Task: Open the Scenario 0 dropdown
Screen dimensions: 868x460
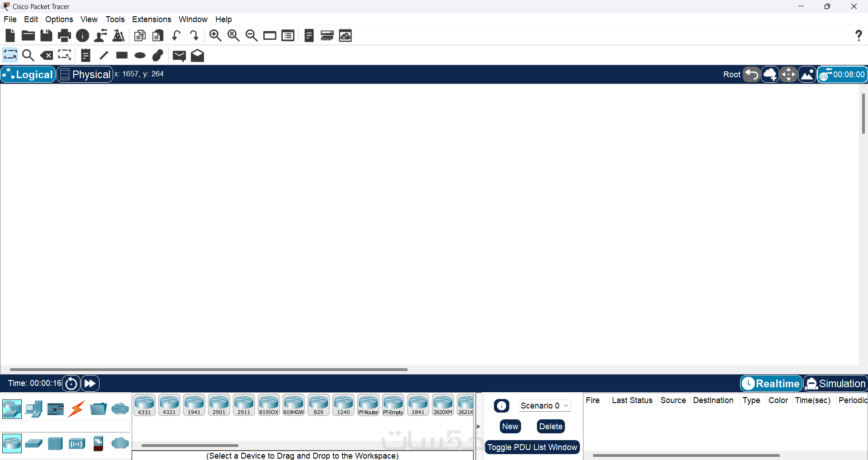Action: click(x=545, y=405)
